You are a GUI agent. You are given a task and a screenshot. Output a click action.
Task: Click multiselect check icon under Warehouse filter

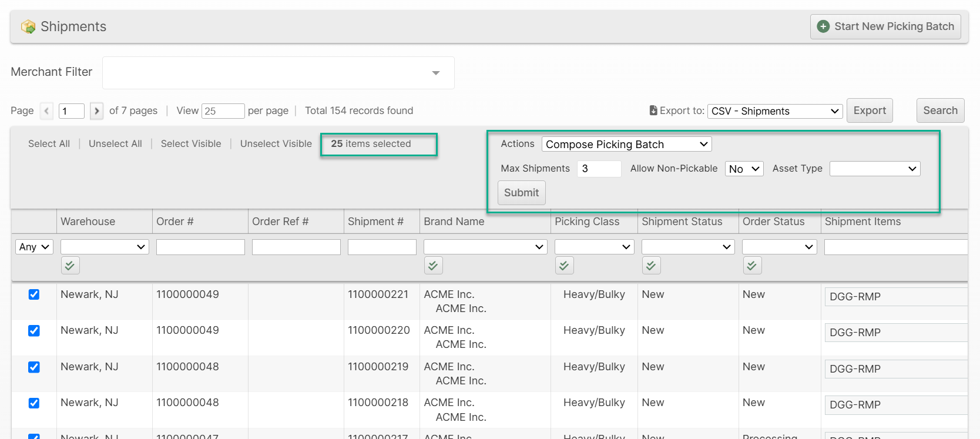tap(70, 266)
